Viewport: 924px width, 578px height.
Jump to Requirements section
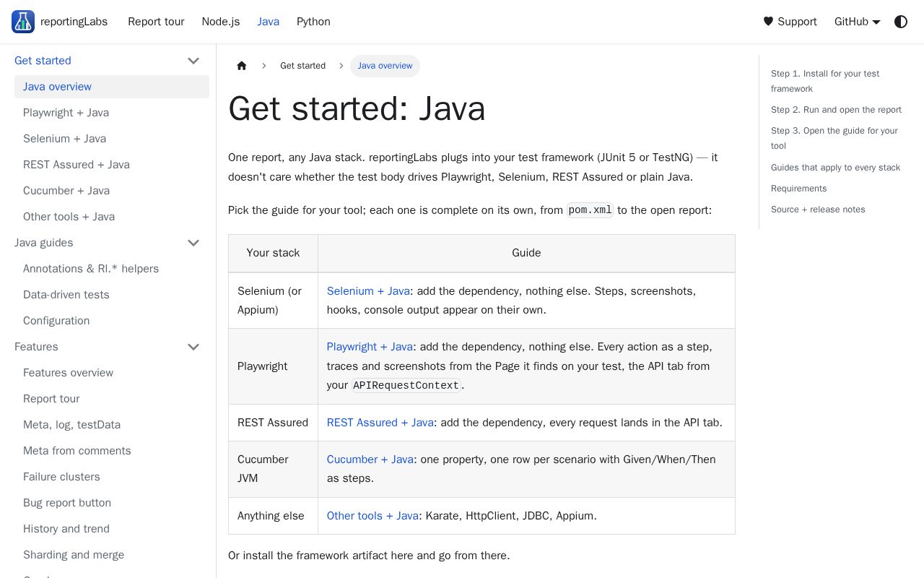click(x=799, y=189)
